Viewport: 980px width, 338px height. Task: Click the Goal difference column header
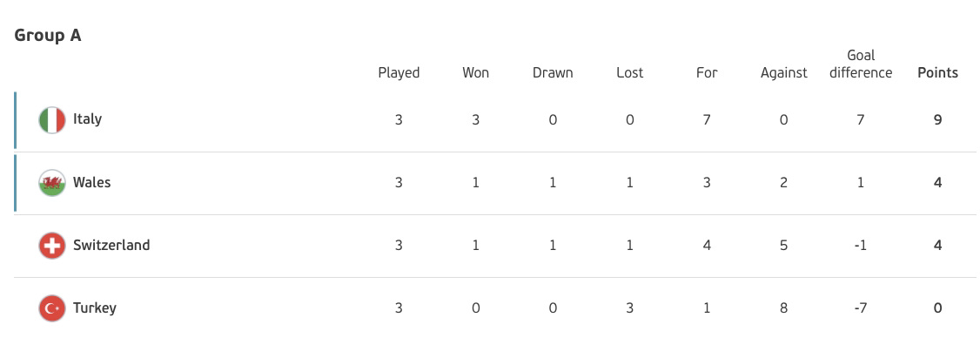tap(861, 64)
